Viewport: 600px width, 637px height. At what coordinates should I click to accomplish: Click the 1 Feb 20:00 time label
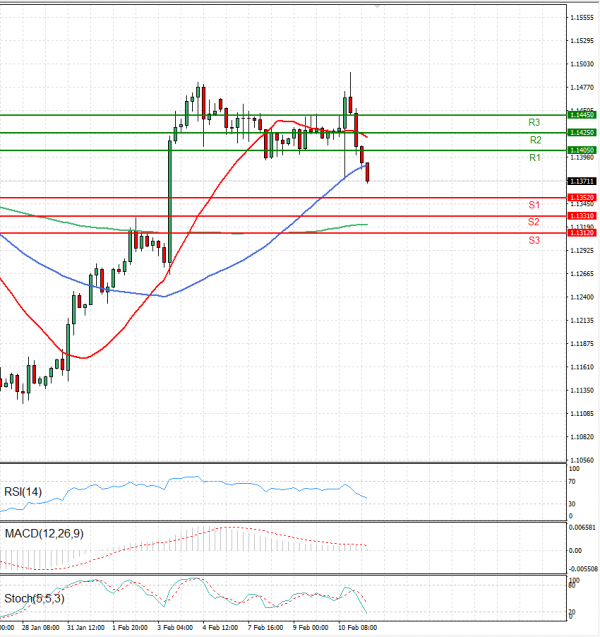[130, 628]
